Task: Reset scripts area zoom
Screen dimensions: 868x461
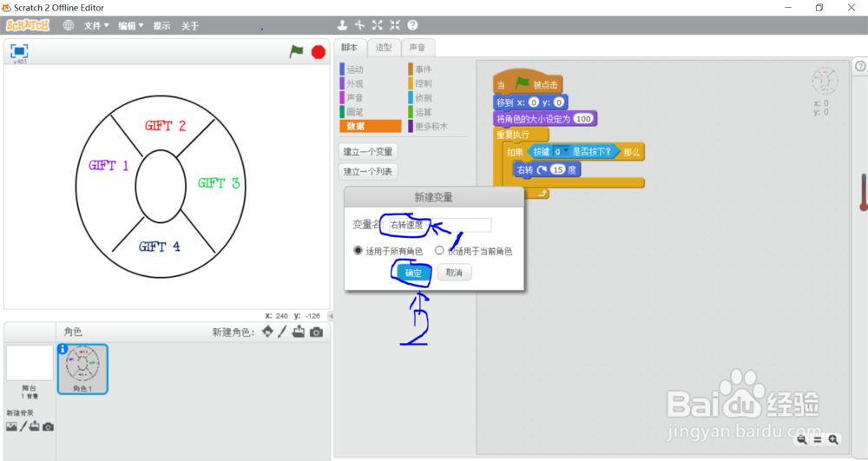Action: pos(817,440)
